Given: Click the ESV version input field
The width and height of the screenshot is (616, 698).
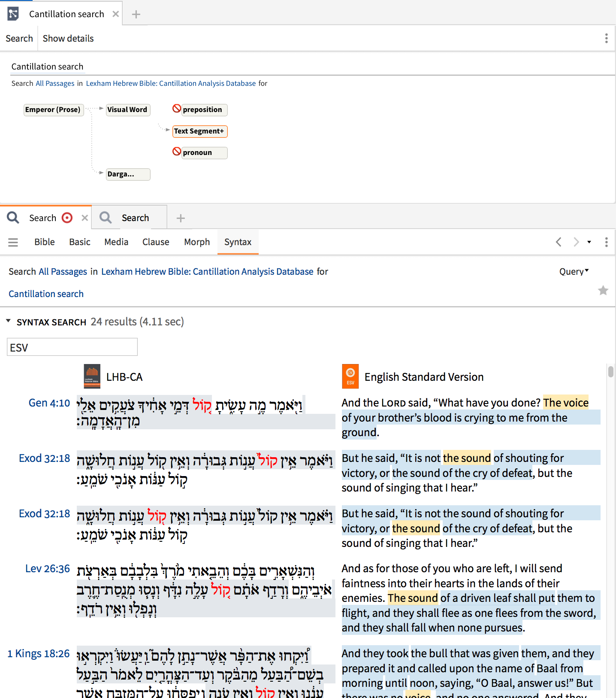Looking at the screenshot, I should click(72, 347).
